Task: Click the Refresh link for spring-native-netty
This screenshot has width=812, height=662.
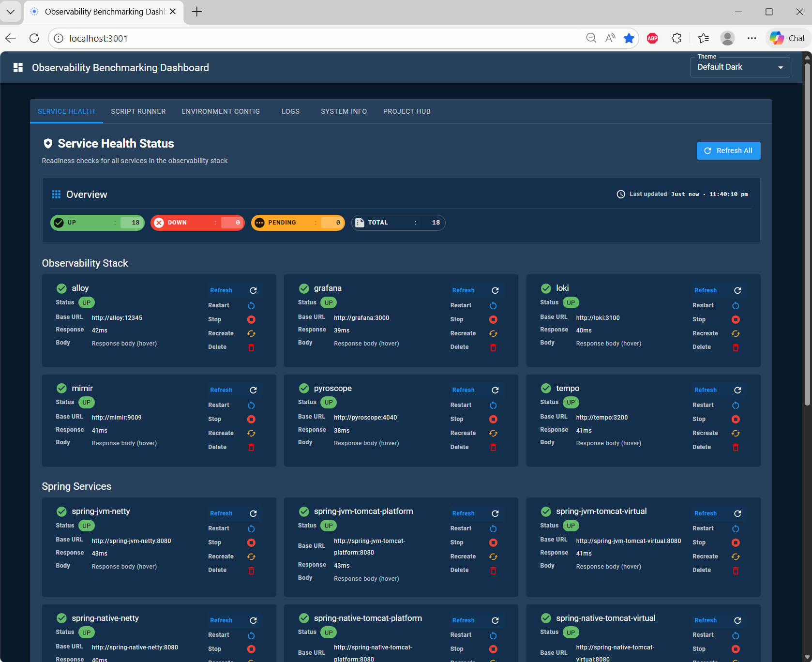Action: (221, 620)
